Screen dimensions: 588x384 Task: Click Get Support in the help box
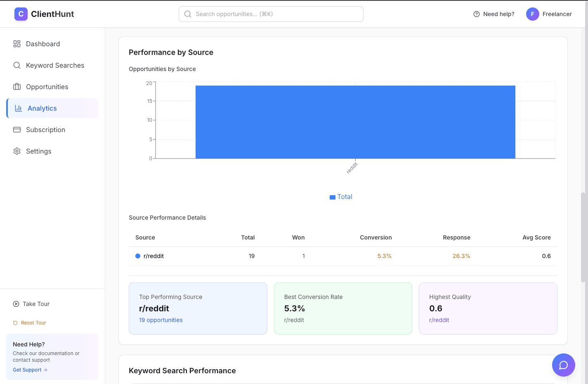(27, 370)
